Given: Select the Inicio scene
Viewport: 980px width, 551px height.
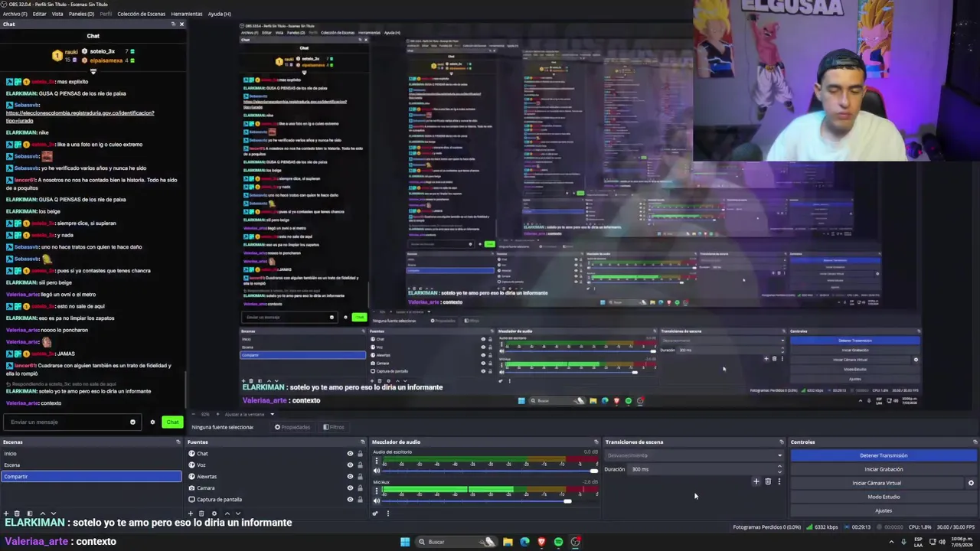Looking at the screenshot, I should [x=91, y=453].
